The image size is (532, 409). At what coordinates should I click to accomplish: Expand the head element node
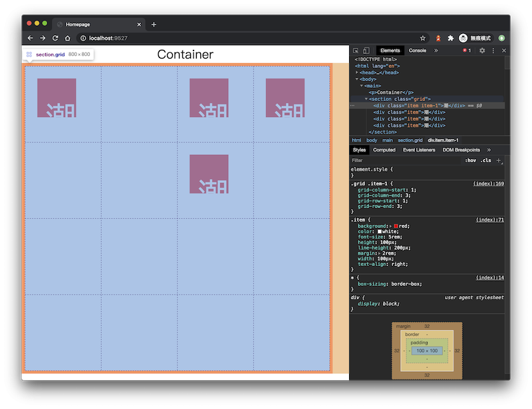(x=356, y=72)
